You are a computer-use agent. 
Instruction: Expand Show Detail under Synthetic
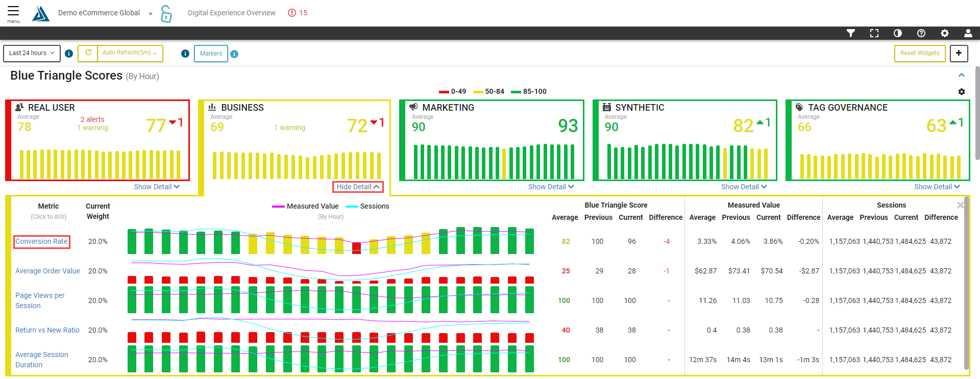(x=744, y=187)
